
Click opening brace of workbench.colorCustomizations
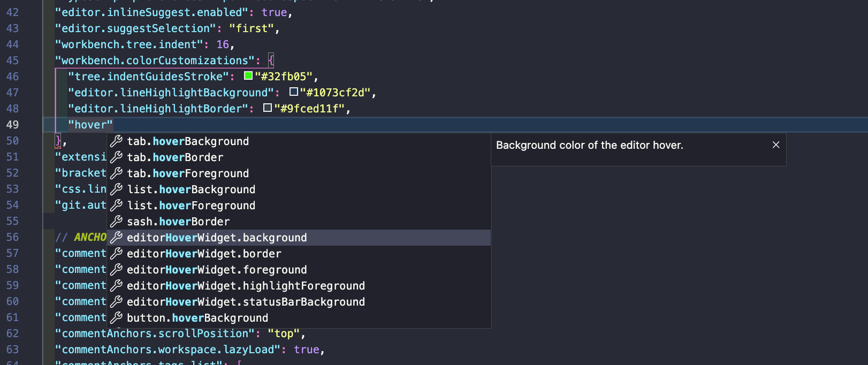tap(271, 60)
